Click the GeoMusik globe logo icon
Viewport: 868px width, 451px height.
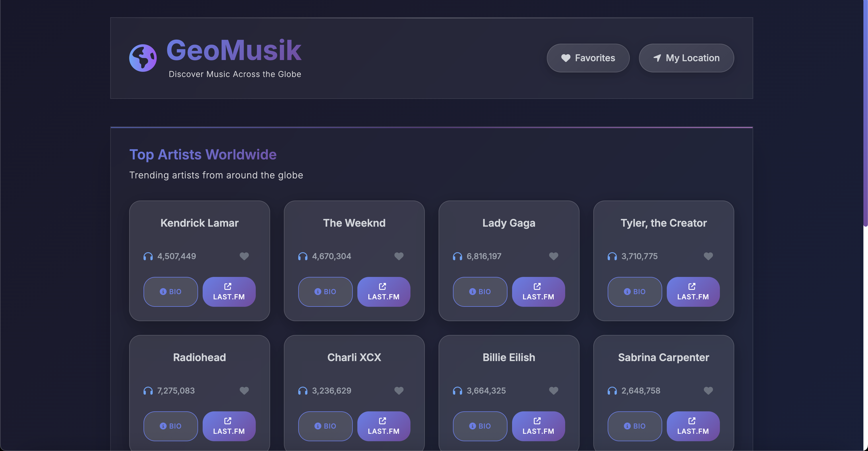[143, 58]
